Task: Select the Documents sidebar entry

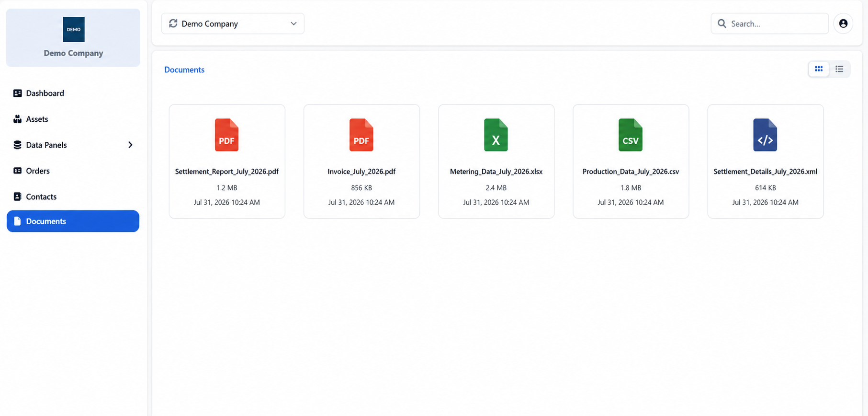Action: [73, 221]
